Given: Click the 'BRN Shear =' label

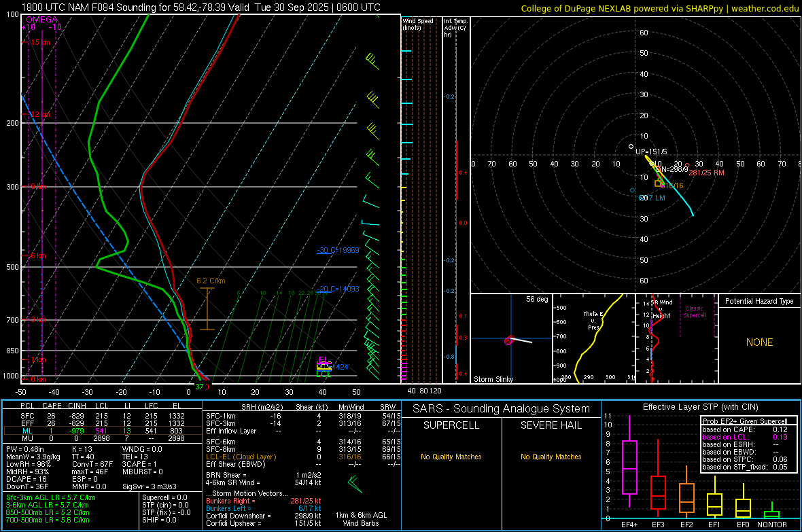Looking at the screenshot, I should (226, 475).
